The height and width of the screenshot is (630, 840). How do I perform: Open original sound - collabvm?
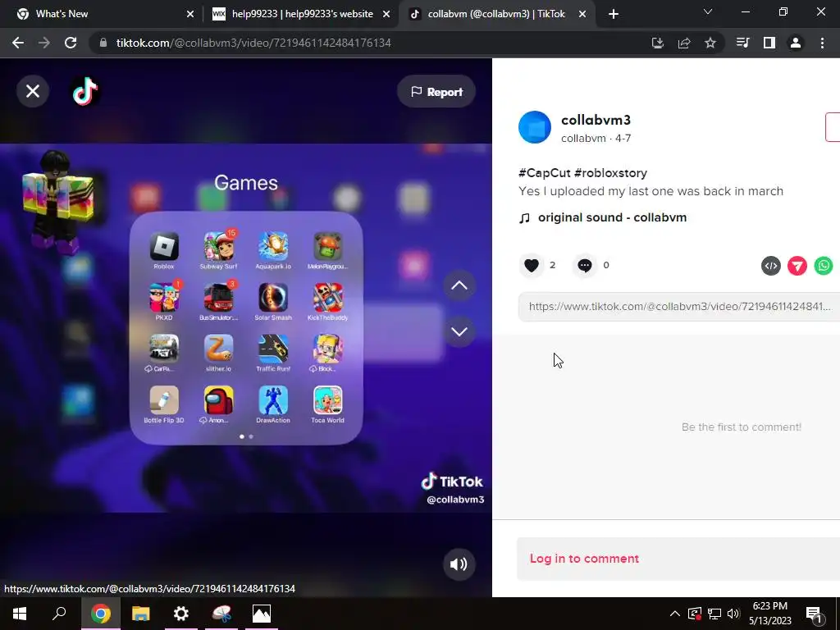tap(612, 217)
